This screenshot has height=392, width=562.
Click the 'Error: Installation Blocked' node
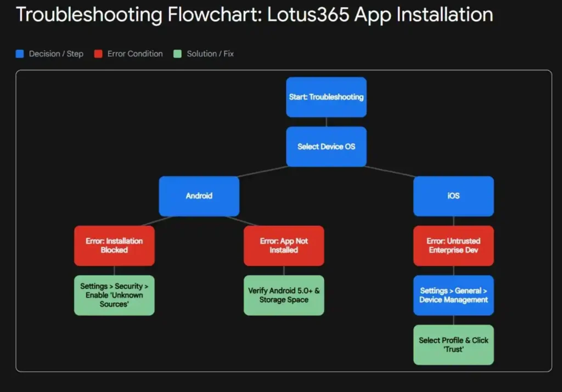click(114, 246)
